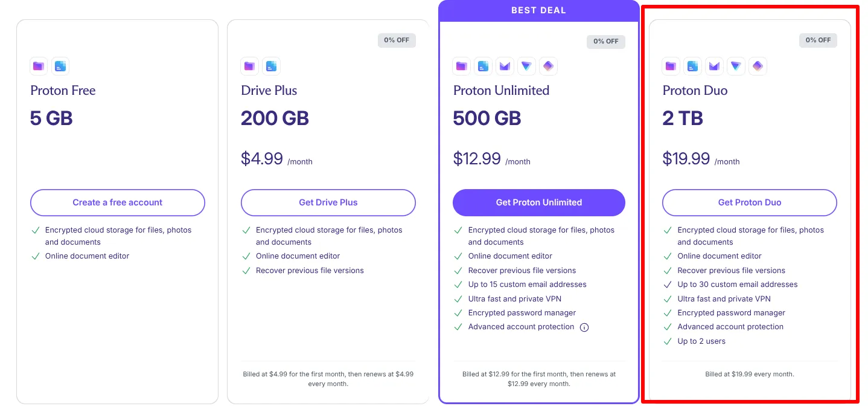Click the Proton Unlimited plan title
Screen dimensions: 868x409
point(501,90)
